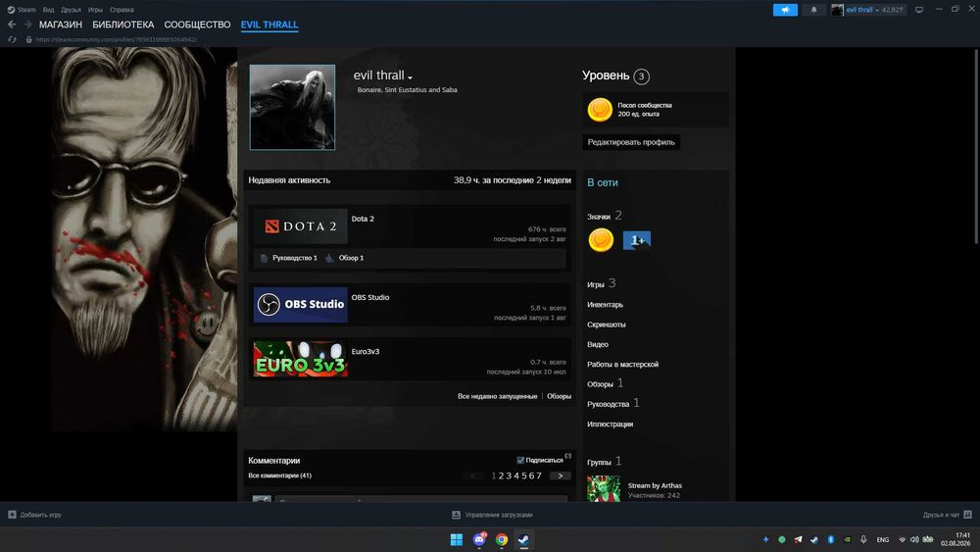The height and width of the screenshot is (552, 980).
Task: Open Работы в мастерской link
Action: pyautogui.click(x=622, y=365)
